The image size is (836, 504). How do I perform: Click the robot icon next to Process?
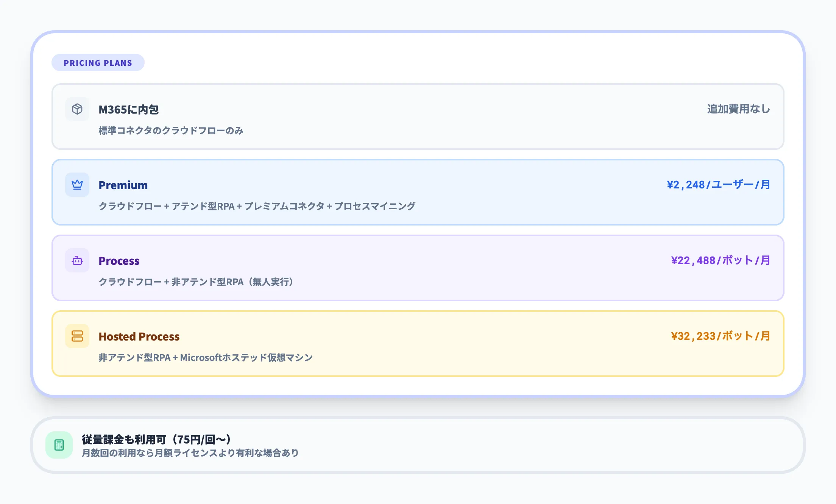(77, 260)
